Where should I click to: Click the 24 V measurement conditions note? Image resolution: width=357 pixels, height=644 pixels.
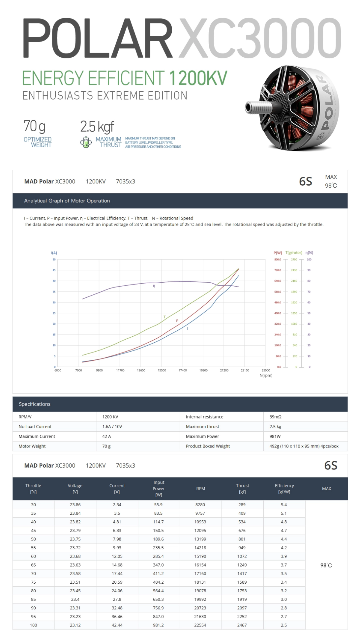point(174,225)
